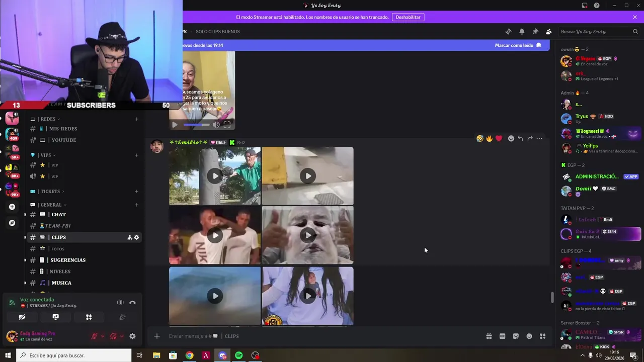Collapse the VIPS category
The height and width of the screenshot is (362, 644).
[46, 155]
